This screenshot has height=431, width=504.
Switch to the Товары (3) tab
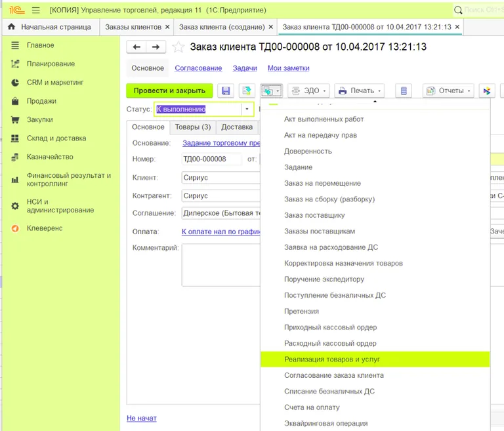point(192,127)
